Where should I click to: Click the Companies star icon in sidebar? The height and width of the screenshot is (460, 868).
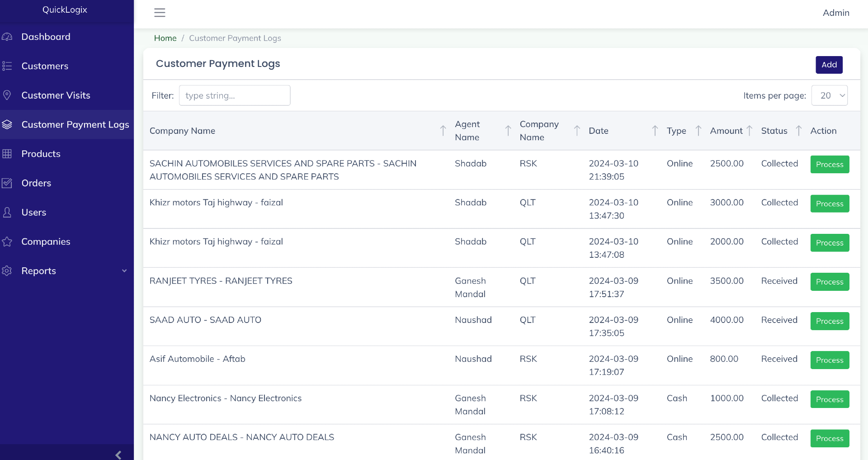[x=7, y=242]
